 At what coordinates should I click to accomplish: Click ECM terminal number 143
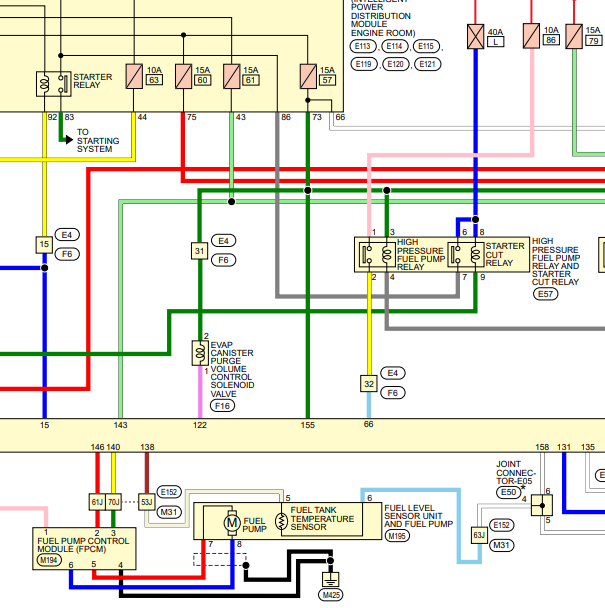point(121,425)
